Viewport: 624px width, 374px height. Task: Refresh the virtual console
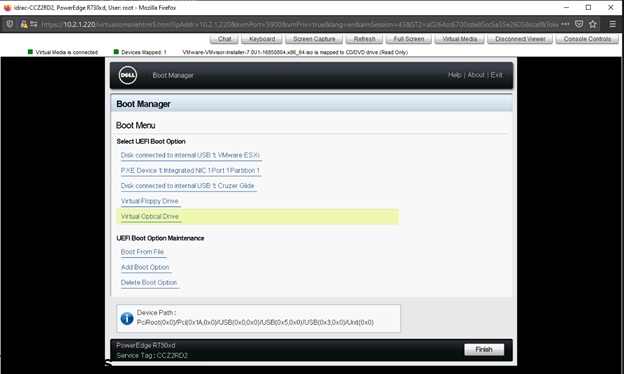(364, 39)
